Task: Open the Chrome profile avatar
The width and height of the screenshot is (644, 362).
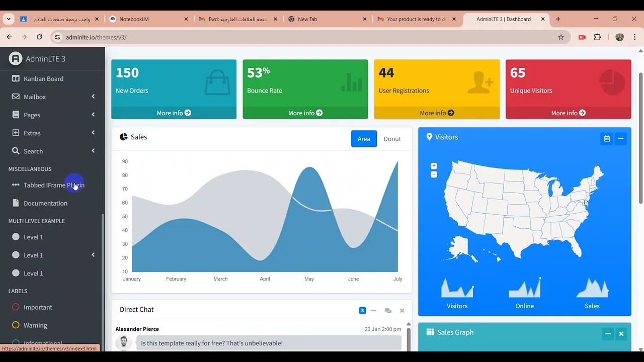Action: [620, 37]
